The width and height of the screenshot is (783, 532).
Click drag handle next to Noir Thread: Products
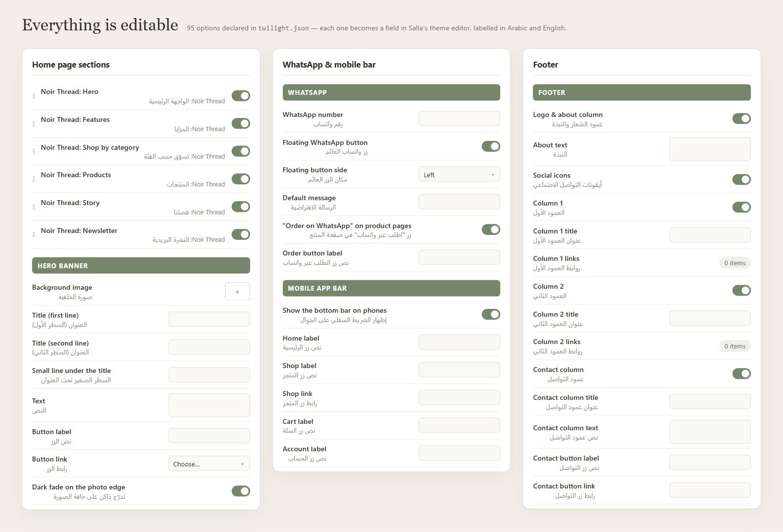[34, 179]
